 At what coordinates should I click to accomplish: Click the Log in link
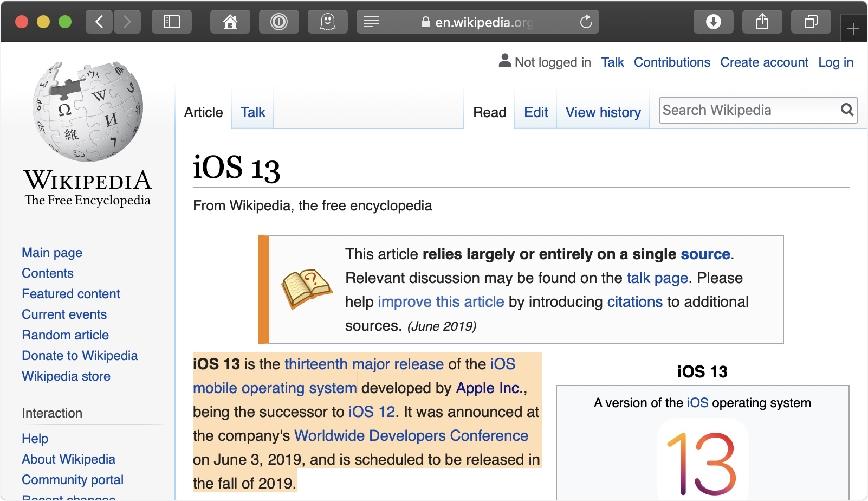[835, 62]
